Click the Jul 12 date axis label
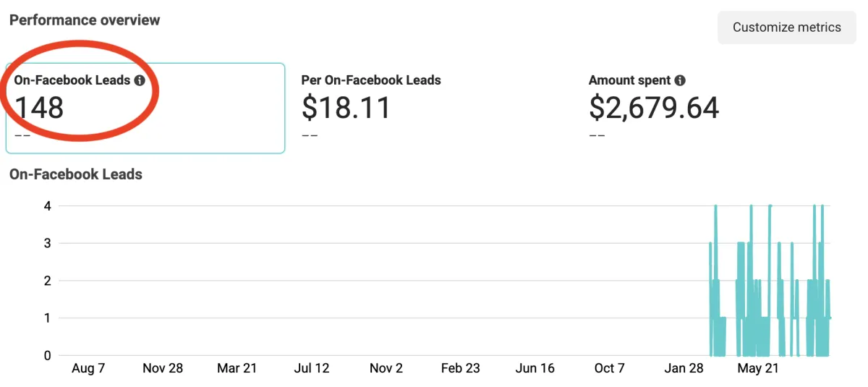 (x=312, y=368)
